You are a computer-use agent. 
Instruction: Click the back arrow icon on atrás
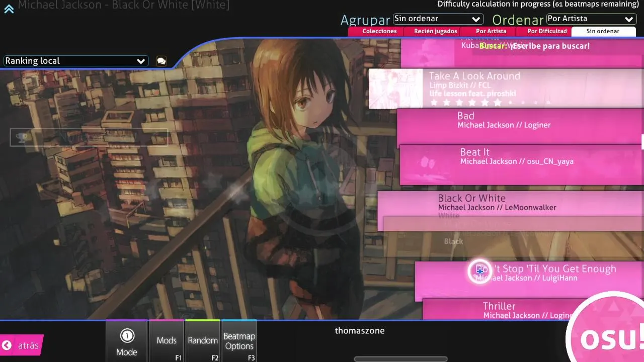coord(7,345)
